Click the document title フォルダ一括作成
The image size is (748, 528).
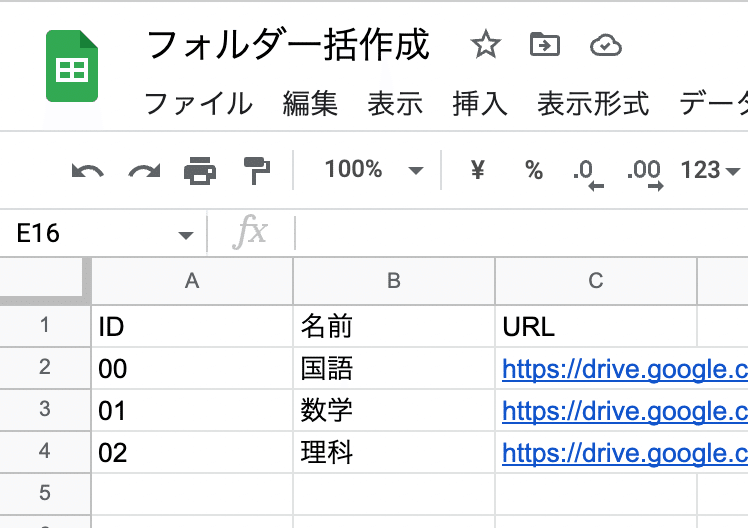pos(288,45)
